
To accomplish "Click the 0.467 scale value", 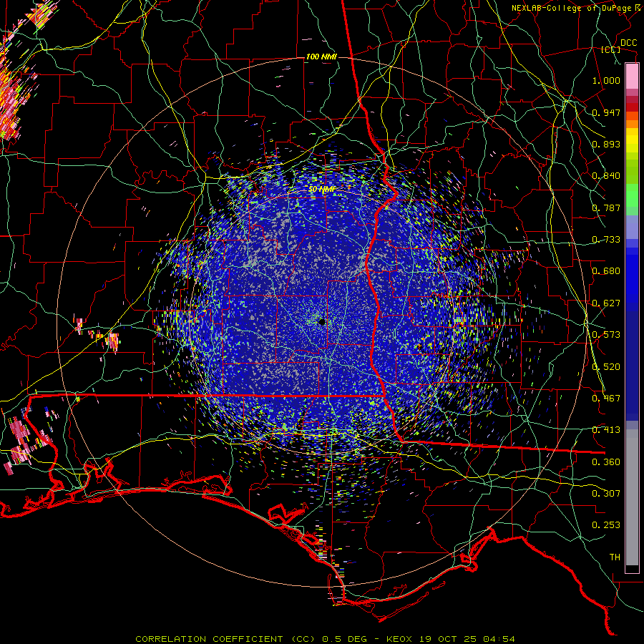I will click(x=606, y=399).
